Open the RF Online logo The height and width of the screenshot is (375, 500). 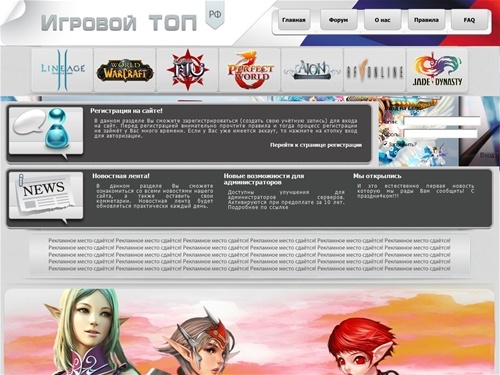coord(375,70)
